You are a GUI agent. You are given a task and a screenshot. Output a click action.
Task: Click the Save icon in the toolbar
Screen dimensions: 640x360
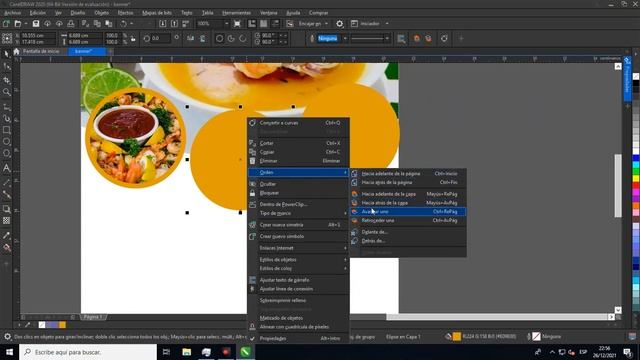point(36,24)
